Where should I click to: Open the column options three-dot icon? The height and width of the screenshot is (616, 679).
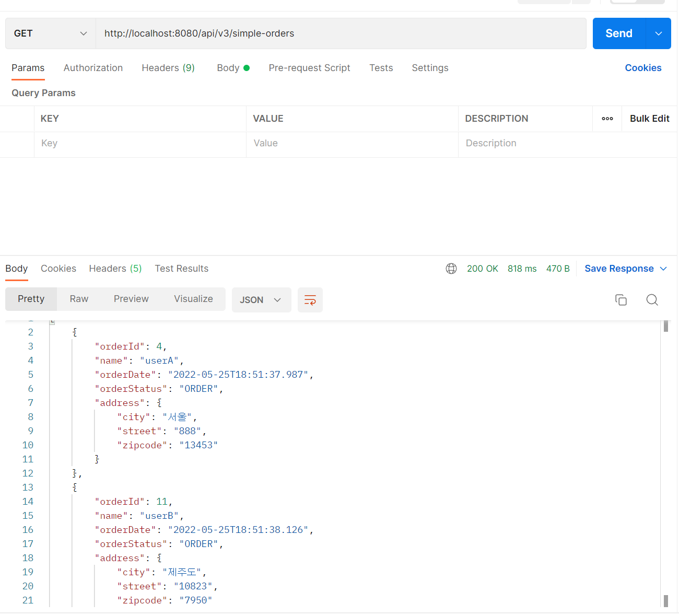click(607, 119)
